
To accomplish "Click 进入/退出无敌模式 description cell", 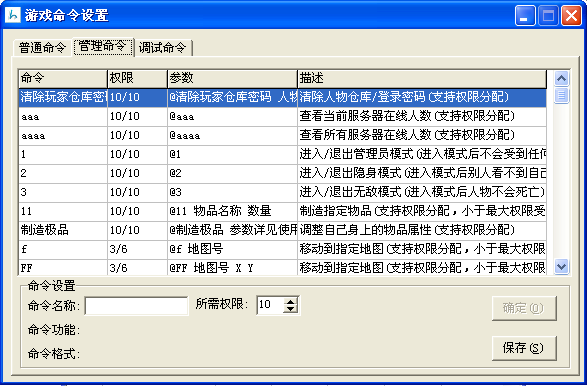I will [x=422, y=192].
